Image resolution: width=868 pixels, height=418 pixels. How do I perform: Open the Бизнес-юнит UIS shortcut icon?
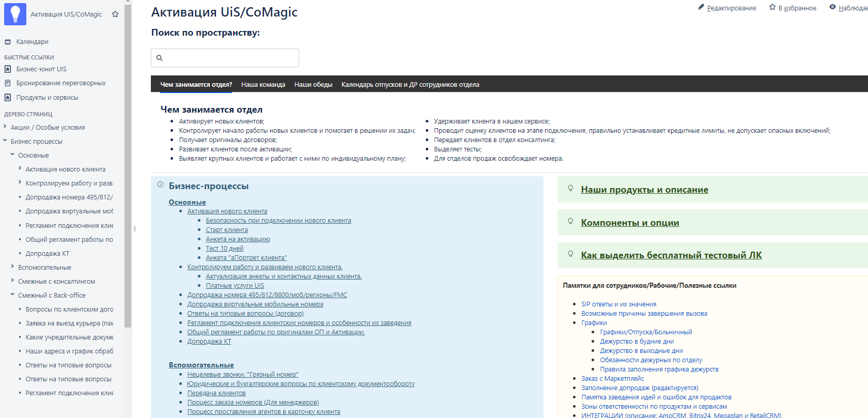tap(8, 69)
